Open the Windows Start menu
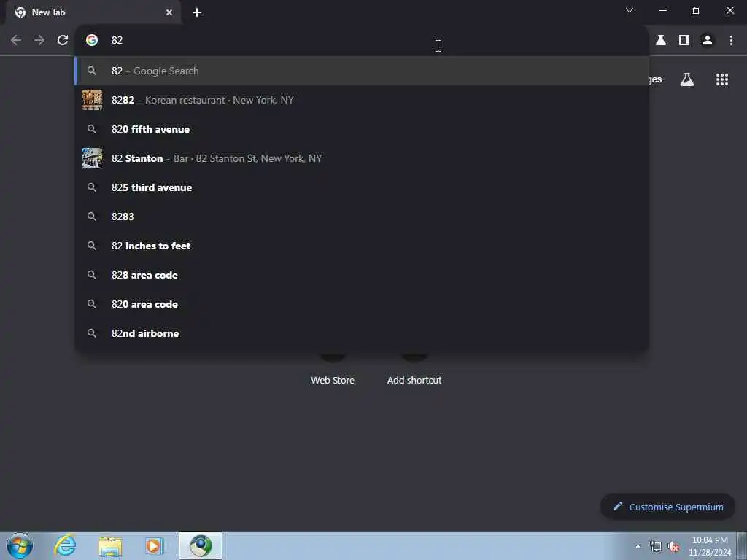Viewport: 747px width, 560px height. tap(20, 545)
